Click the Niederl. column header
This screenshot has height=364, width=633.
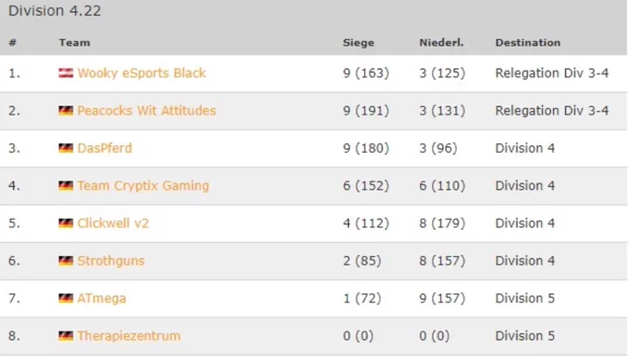coord(441,43)
